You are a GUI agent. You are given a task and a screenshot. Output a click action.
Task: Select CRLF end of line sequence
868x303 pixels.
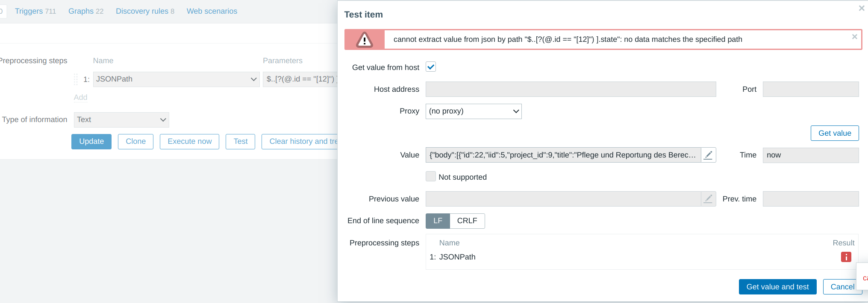coord(467,221)
